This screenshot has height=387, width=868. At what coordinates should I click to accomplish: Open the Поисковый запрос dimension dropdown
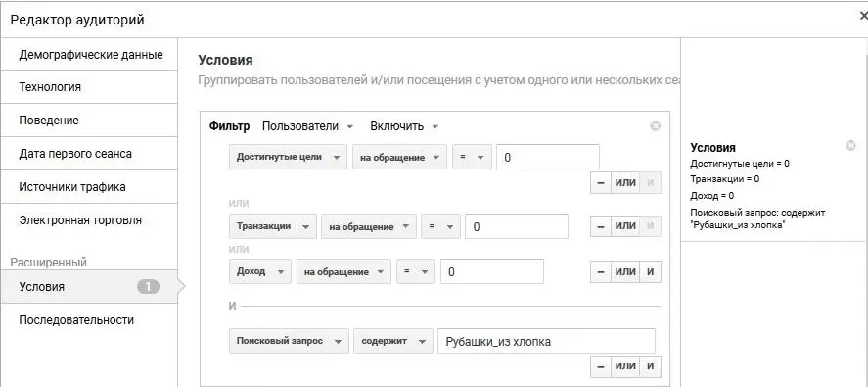click(289, 341)
